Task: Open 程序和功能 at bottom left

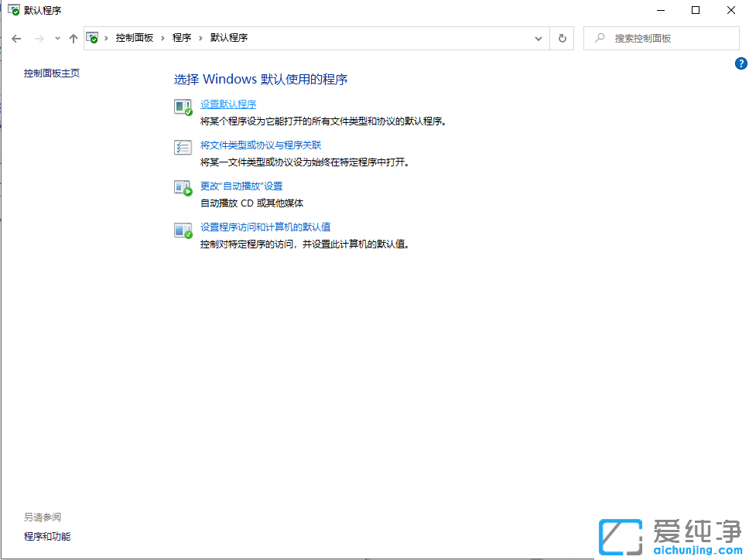Action: pos(46,536)
